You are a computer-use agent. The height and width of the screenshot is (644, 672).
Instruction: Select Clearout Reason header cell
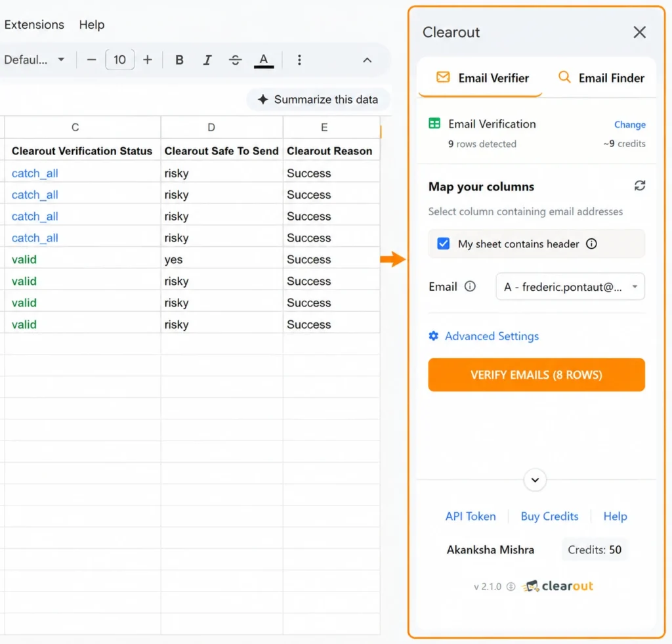tap(331, 151)
